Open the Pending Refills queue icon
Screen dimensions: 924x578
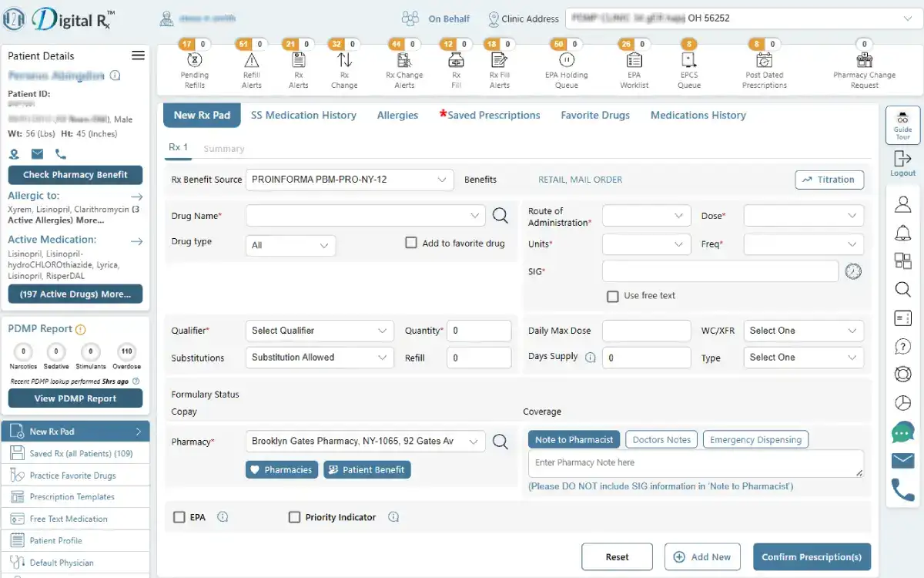click(195, 60)
